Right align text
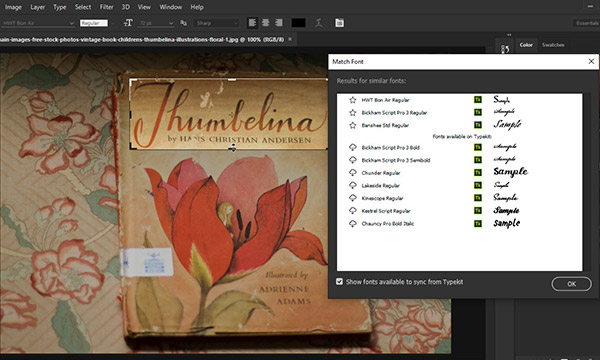600x360 pixels. [279, 23]
